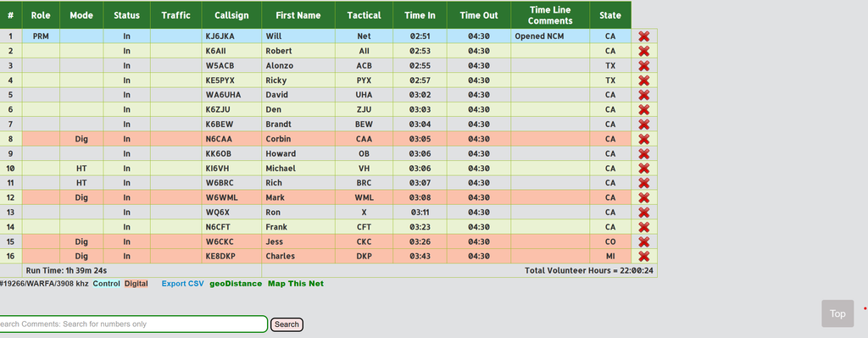
Task: Sort by Callsign column header
Action: (231, 15)
